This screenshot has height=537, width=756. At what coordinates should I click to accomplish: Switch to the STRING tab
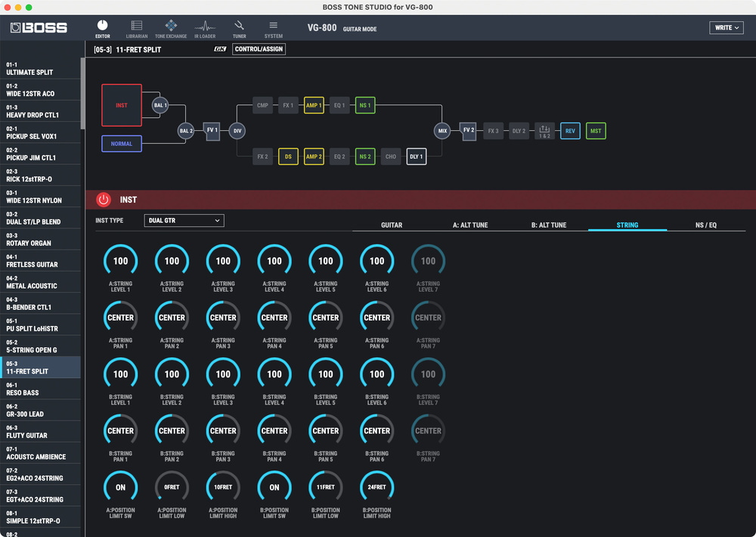pos(627,225)
